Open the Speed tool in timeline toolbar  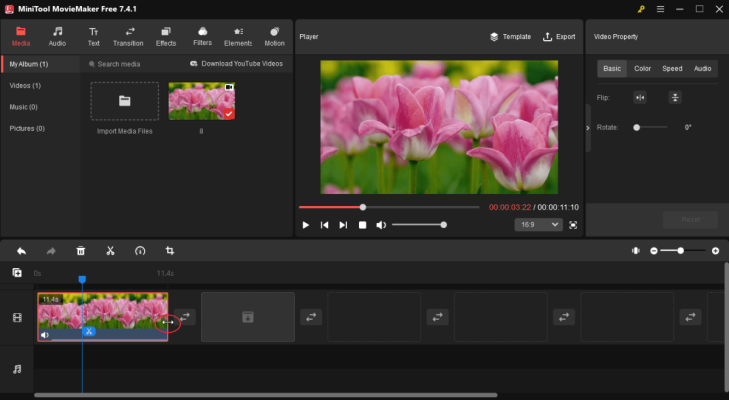click(x=140, y=251)
